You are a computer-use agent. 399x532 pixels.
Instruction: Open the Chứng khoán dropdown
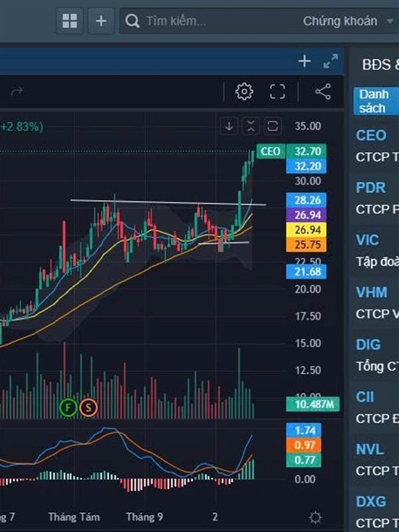(x=348, y=21)
